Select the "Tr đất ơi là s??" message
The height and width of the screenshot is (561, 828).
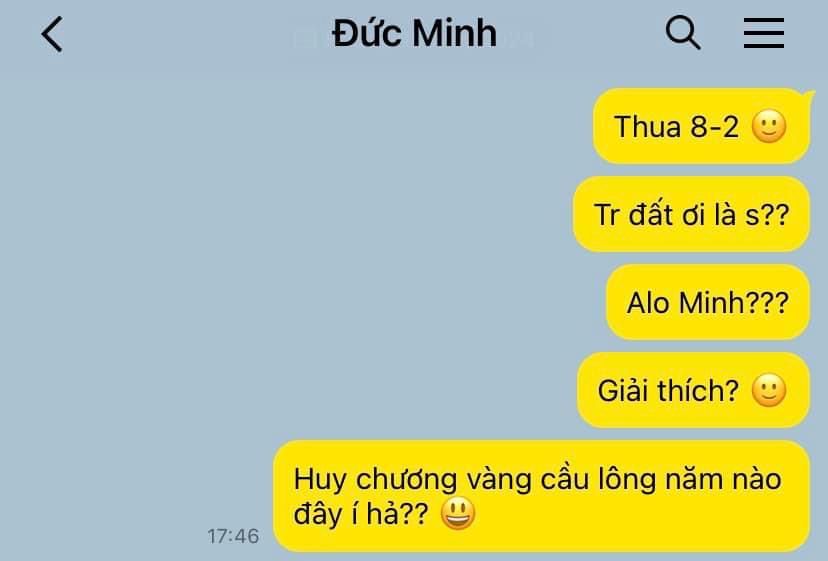click(x=691, y=214)
